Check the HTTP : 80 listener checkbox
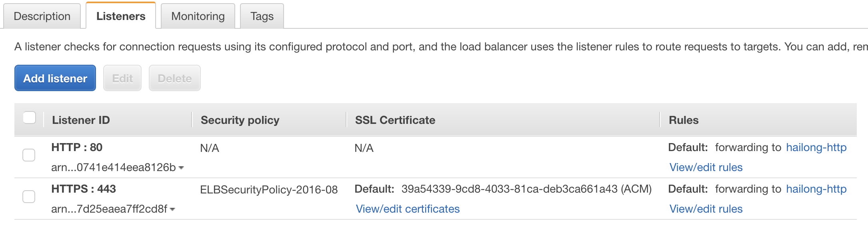This screenshot has width=868, height=235. tap(29, 155)
